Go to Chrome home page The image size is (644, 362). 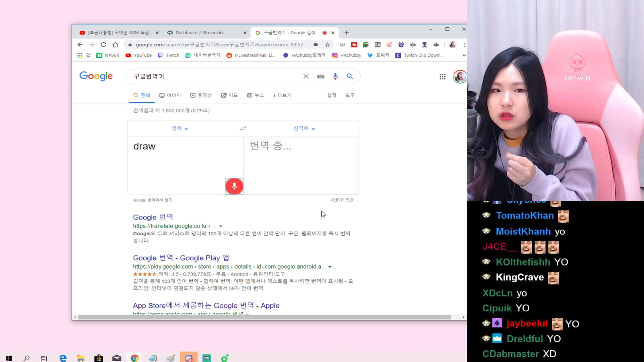pos(116,45)
